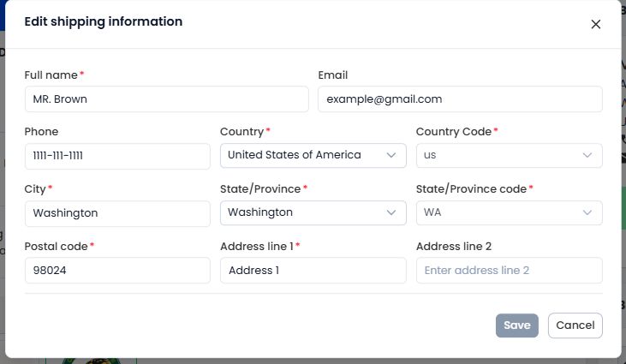
Task: Cancel editing shipping information
Action: point(575,325)
